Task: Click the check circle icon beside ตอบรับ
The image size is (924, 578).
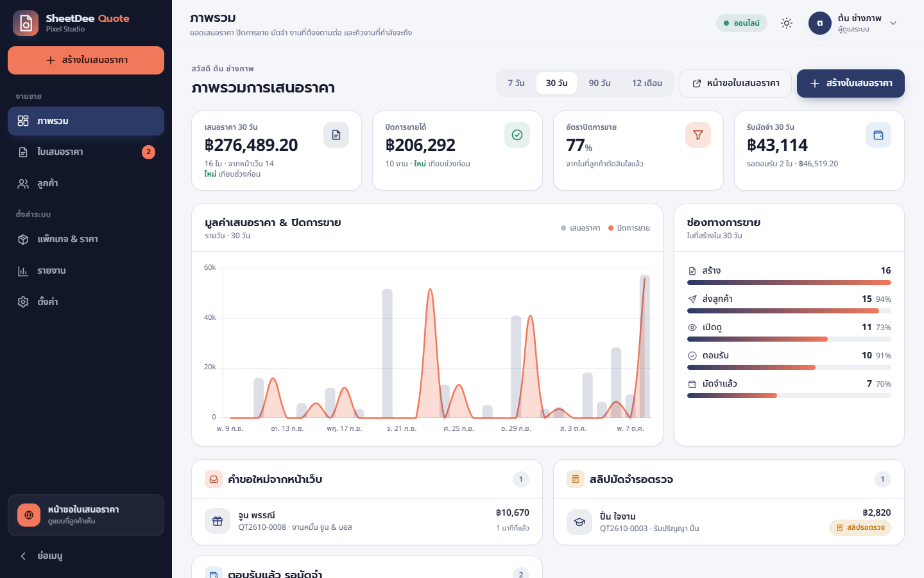Action: pos(692,356)
